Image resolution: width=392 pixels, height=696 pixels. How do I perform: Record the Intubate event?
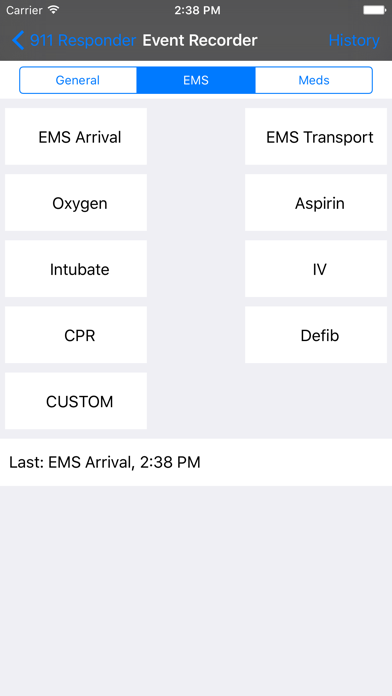76,269
